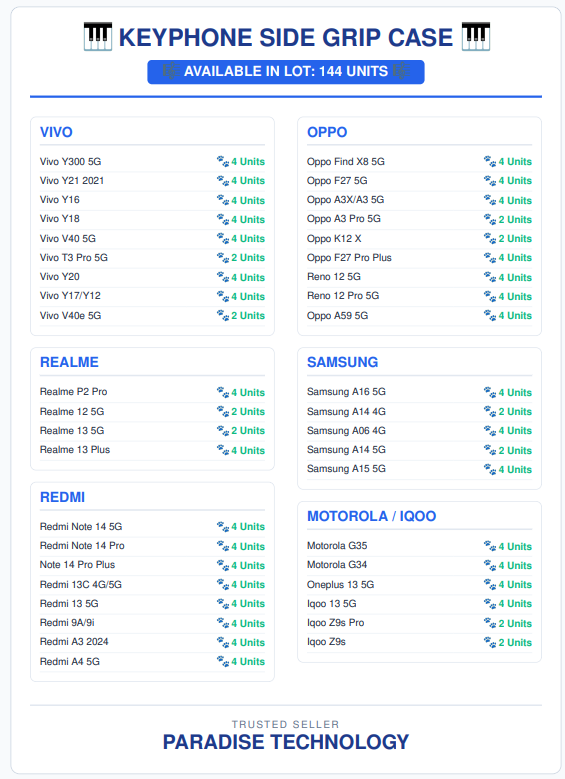Select the SAMSUNG section heading
Image resolution: width=565 pixels, height=779 pixels.
tap(342, 362)
